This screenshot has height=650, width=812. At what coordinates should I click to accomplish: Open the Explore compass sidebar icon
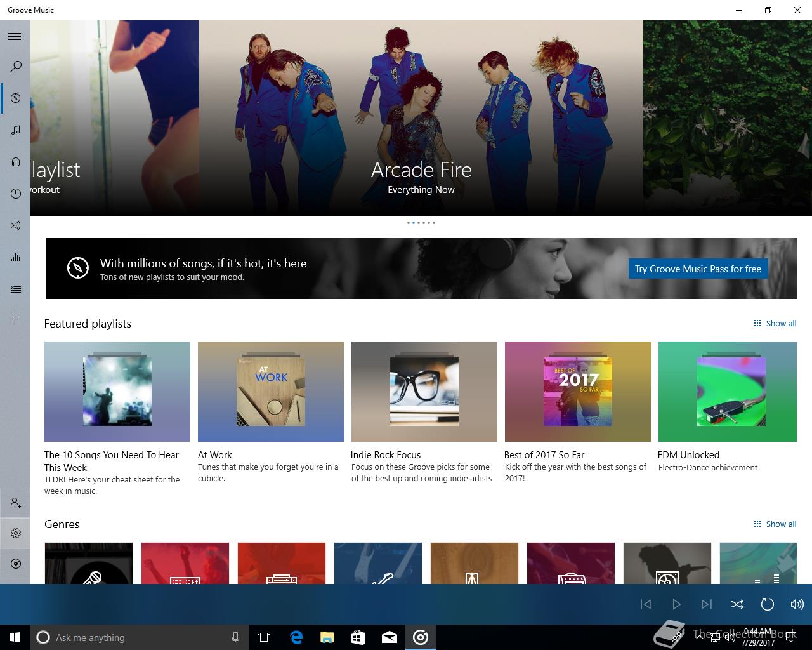point(16,98)
